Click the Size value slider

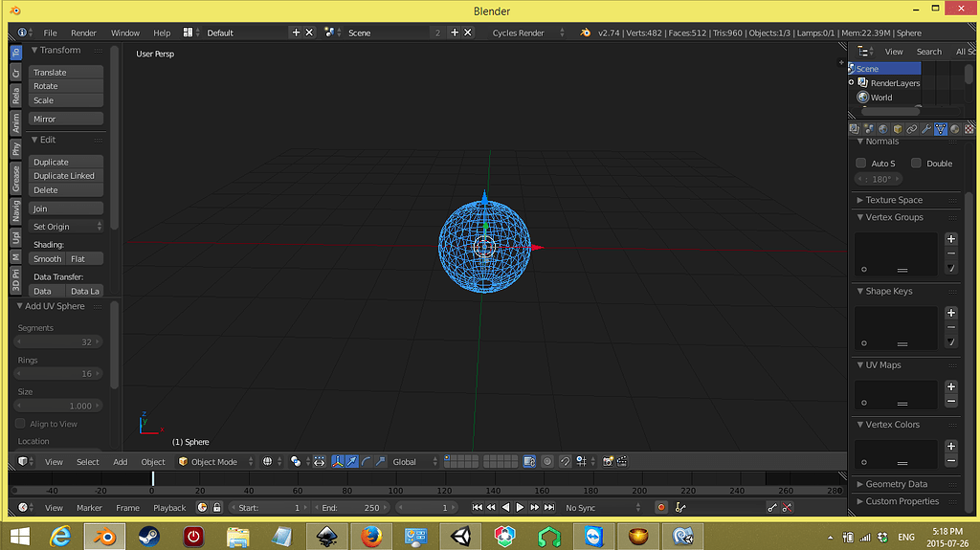point(58,406)
